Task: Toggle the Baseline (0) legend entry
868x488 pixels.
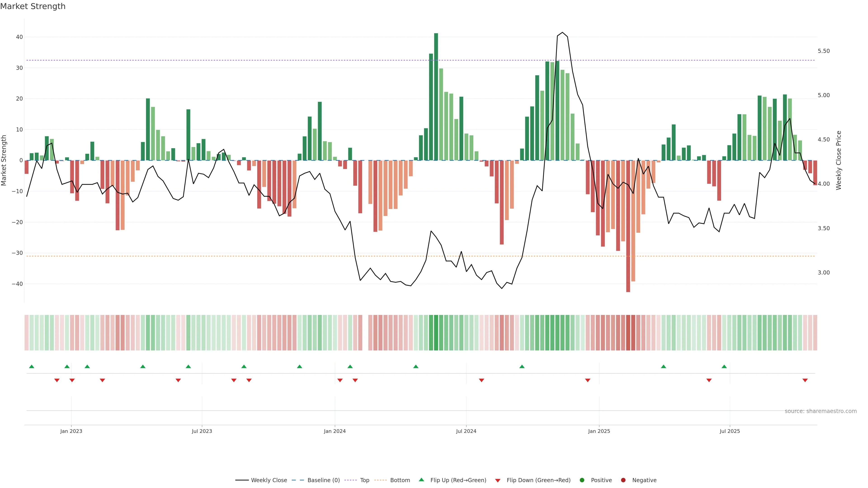Action: (x=323, y=480)
